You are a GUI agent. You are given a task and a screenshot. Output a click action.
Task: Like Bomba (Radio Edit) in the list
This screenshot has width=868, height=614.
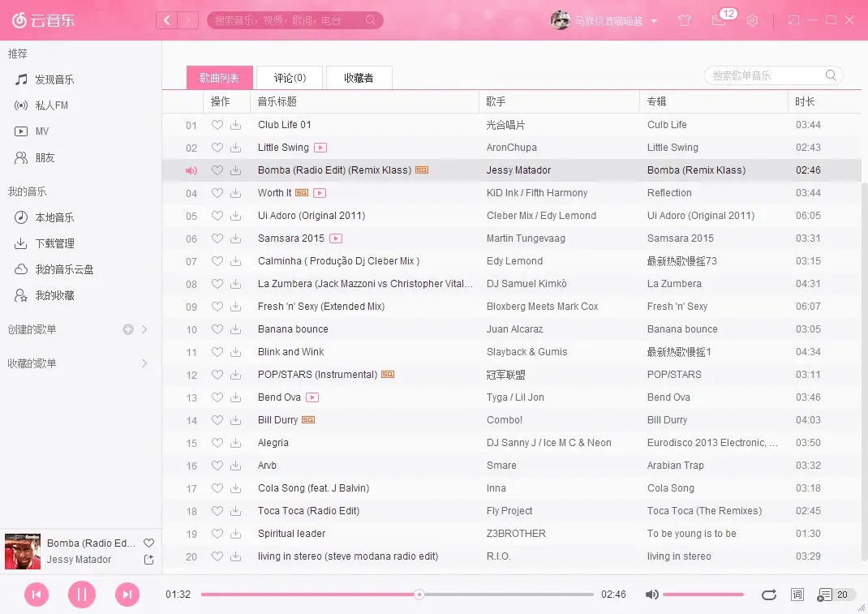217,170
